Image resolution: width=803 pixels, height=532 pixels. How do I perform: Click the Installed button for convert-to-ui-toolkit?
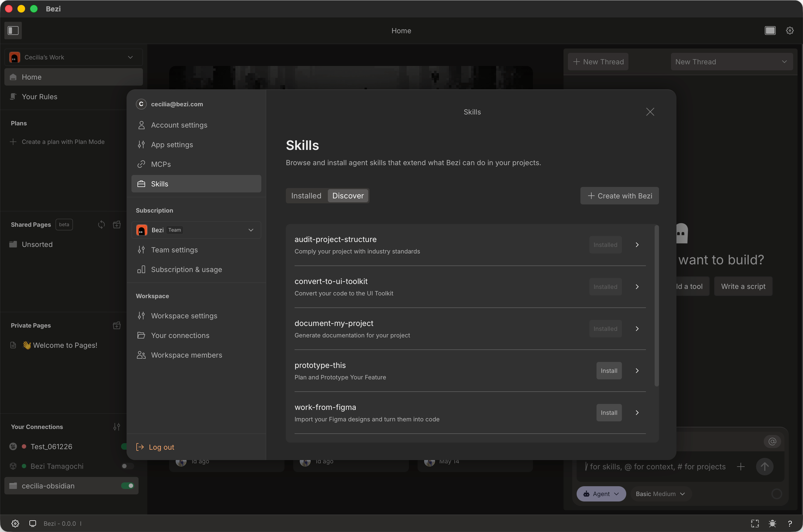point(605,287)
